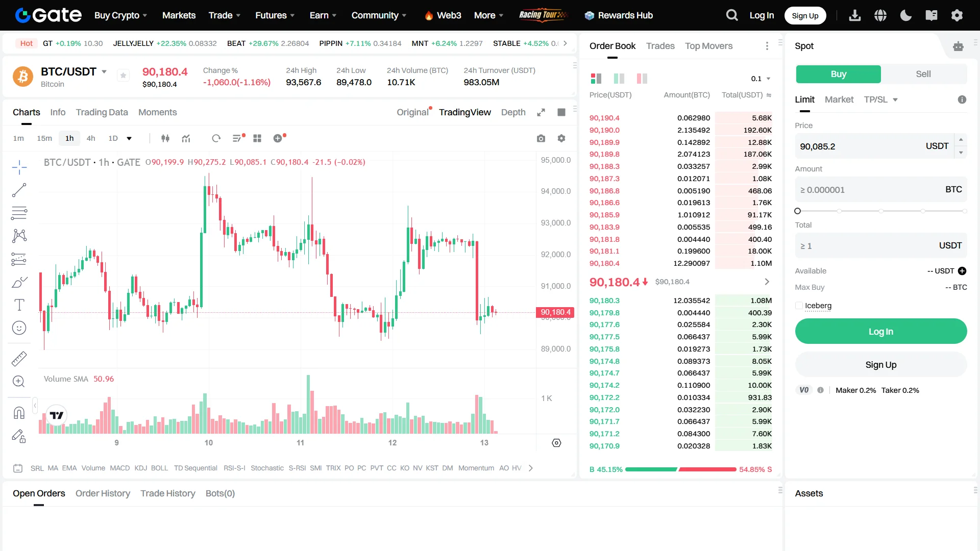Favorite BTC/USDT with the star
The width and height of the screenshot is (980, 551).
point(123,75)
